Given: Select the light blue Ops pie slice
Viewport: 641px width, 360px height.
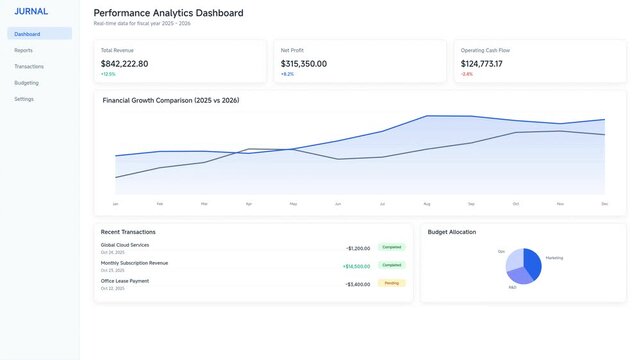Looking at the screenshot, I should click(x=514, y=259).
